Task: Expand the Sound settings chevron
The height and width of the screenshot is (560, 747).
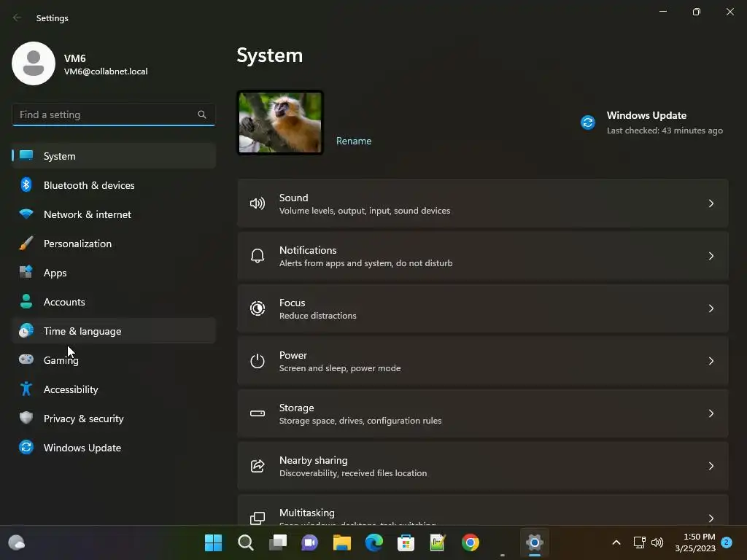Action: click(x=711, y=204)
